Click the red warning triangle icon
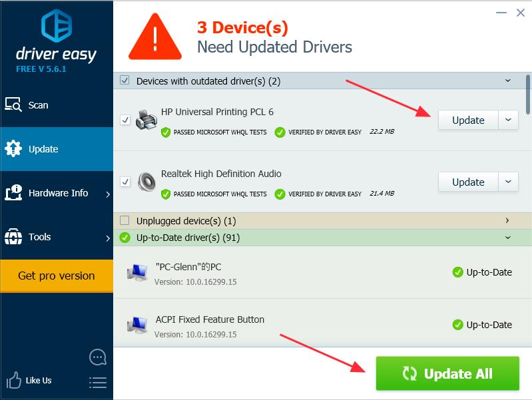Screen dimensions: 532x400 click(155, 39)
